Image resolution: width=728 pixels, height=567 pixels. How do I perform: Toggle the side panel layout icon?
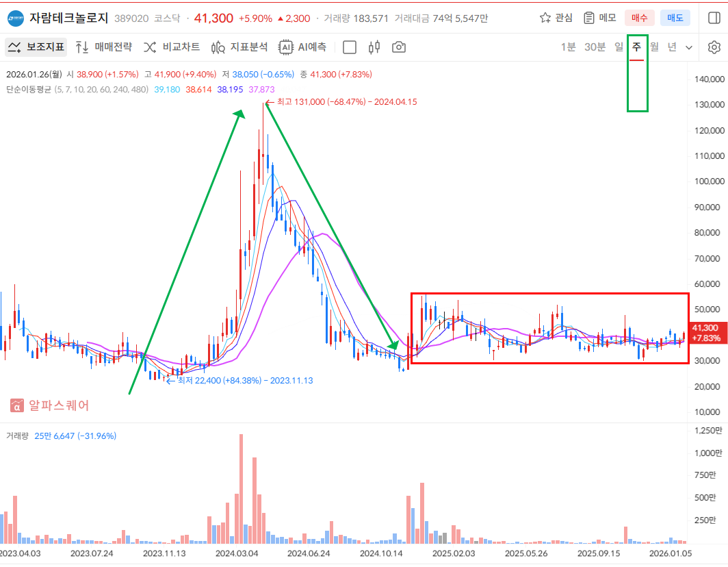pos(714,18)
